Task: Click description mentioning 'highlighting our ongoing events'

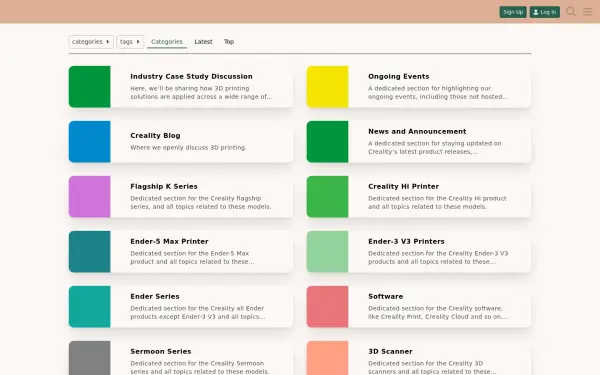Action: (x=438, y=93)
